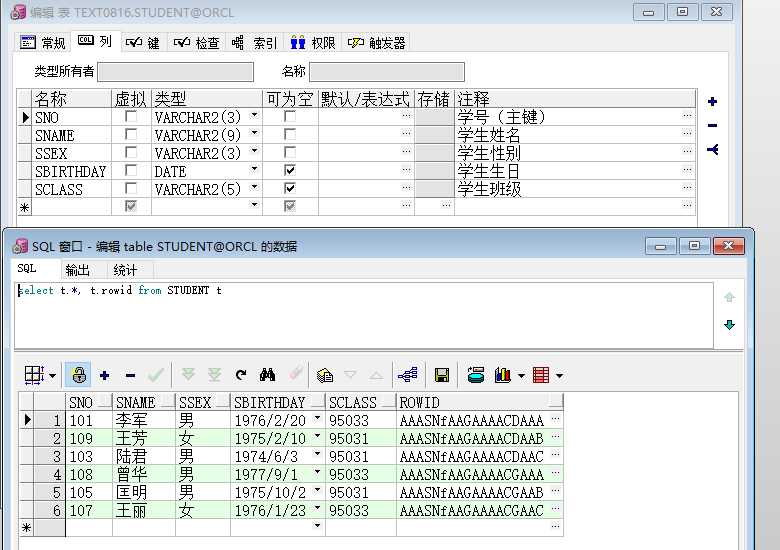Click the SBIRTHDAY column header in results
The image size is (780, 550).
tap(277, 402)
